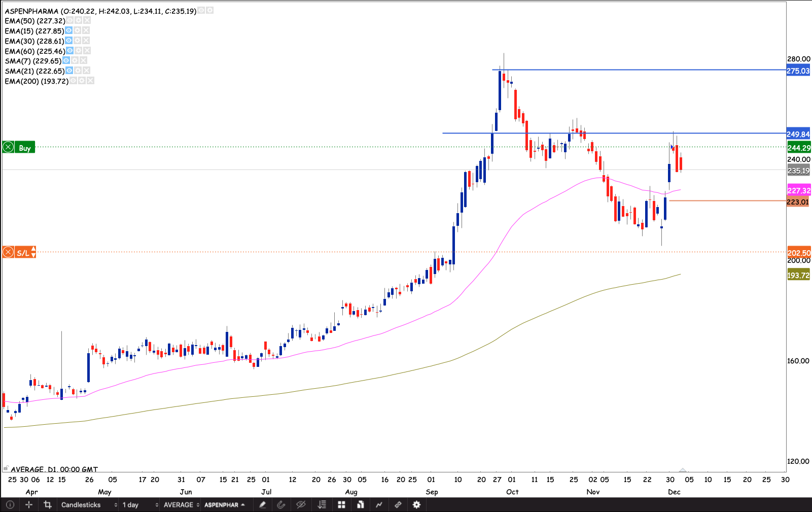
Task: Select the crop tool in the toolbar
Action: (48, 505)
